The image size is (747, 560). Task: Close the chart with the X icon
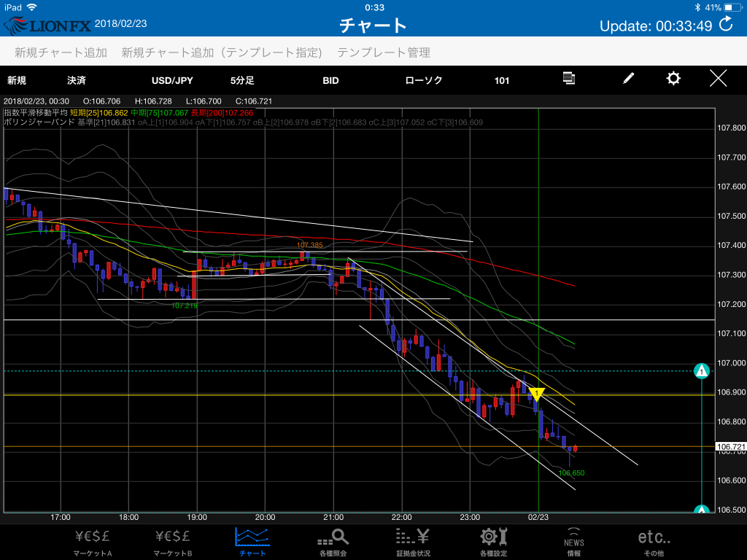(x=719, y=79)
